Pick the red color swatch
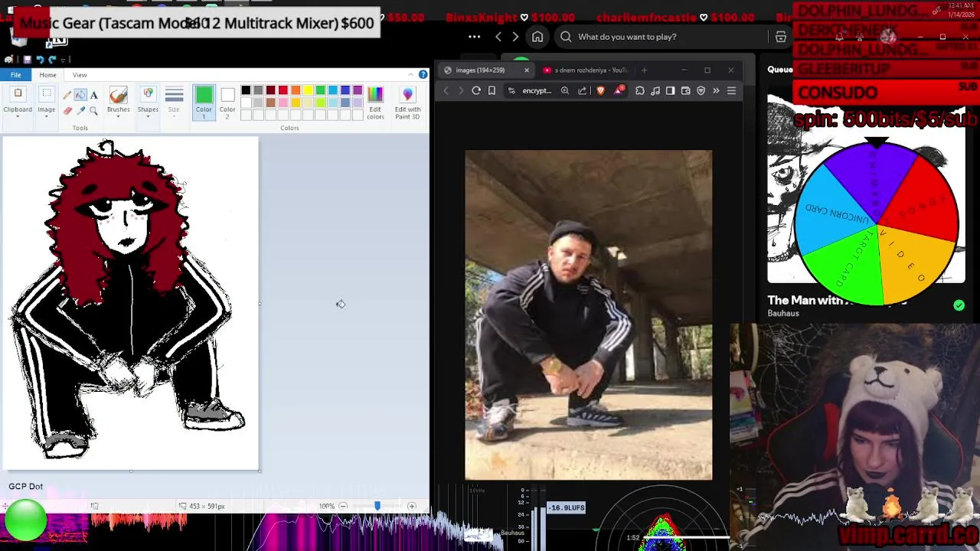Screen dimensions: 980x551 (283, 90)
